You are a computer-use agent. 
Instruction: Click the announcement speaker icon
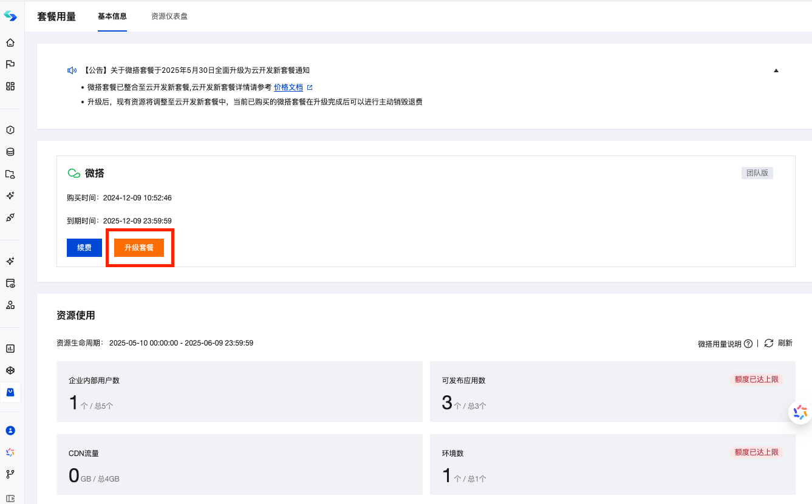(72, 70)
